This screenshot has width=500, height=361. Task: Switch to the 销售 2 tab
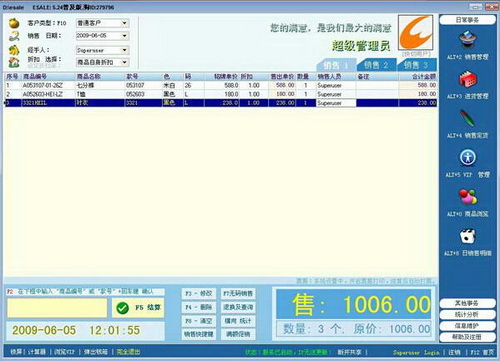point(377,65)
